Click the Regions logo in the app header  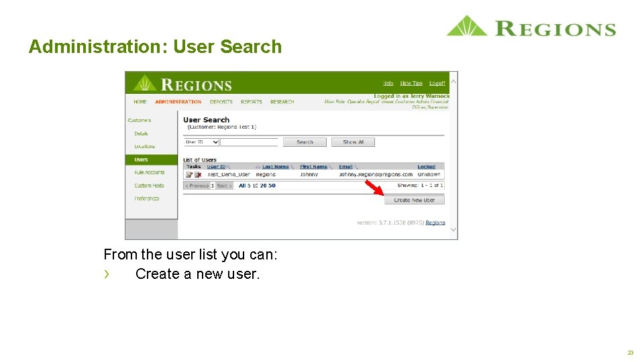point(182,83)
